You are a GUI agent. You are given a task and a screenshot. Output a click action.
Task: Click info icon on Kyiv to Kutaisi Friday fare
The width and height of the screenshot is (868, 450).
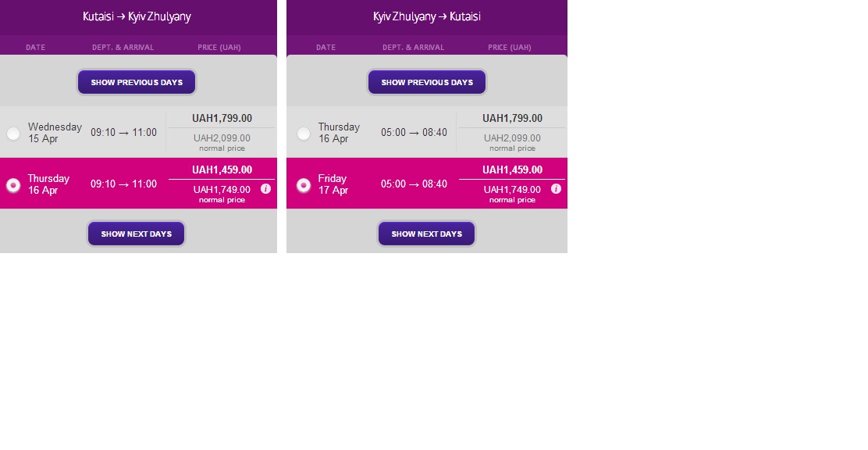[556, 189]
